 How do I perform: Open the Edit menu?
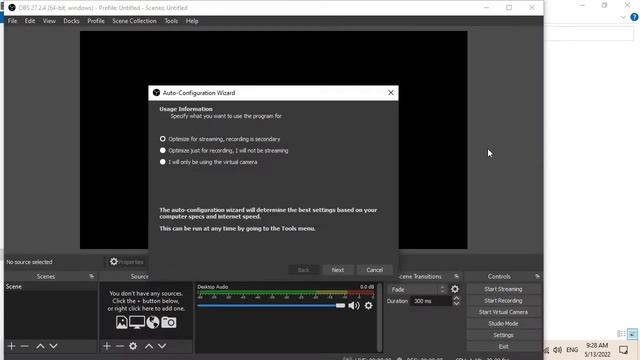[x=30, y=21]
